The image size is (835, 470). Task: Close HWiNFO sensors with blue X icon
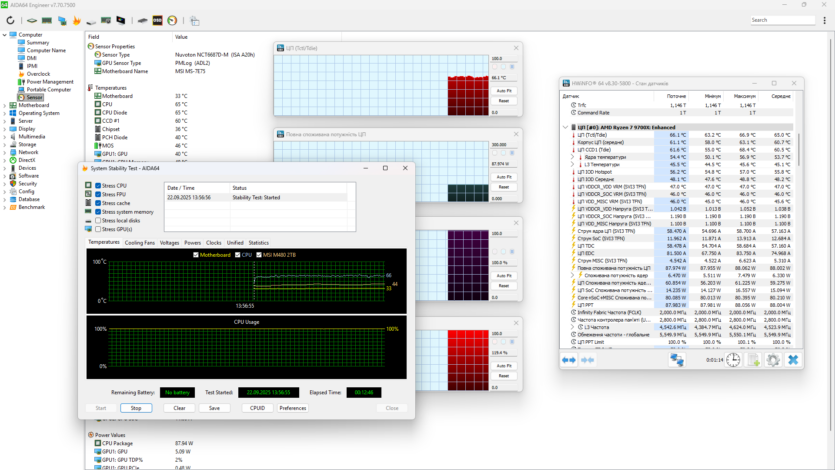tap(793, 359)
